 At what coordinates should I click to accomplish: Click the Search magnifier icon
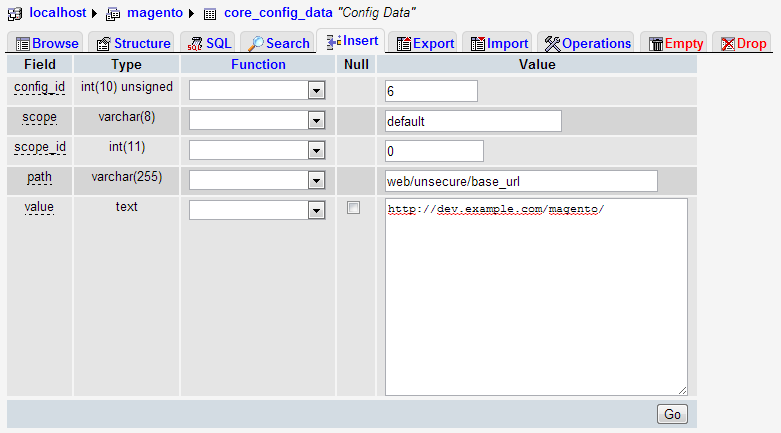tap(256, 44)
